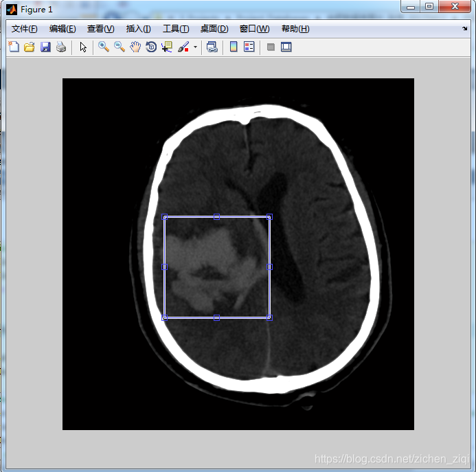Click the Link Plot toolbar icon
Viewport: 476px width, 472px height.
pyautogui.click(x=212, y=47)
